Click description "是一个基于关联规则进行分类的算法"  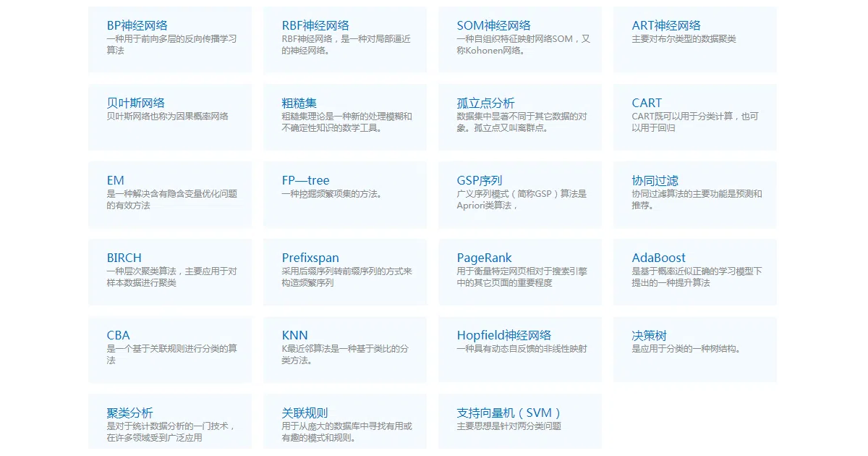[172, 355]
